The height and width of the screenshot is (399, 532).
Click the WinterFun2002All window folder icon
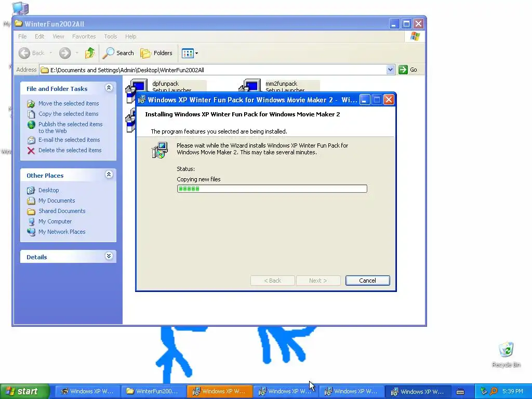(19, 23)
